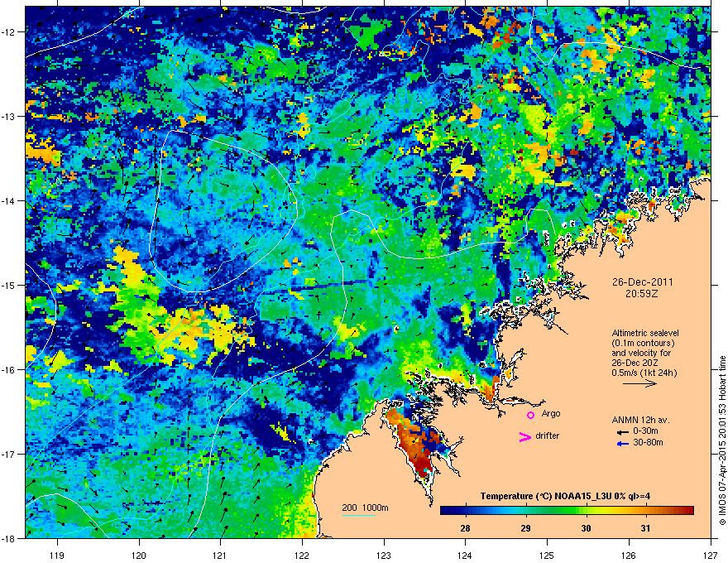The image size is (728, 563).
Task: Click the temperature color scale bar
Action: click(567, 511)
